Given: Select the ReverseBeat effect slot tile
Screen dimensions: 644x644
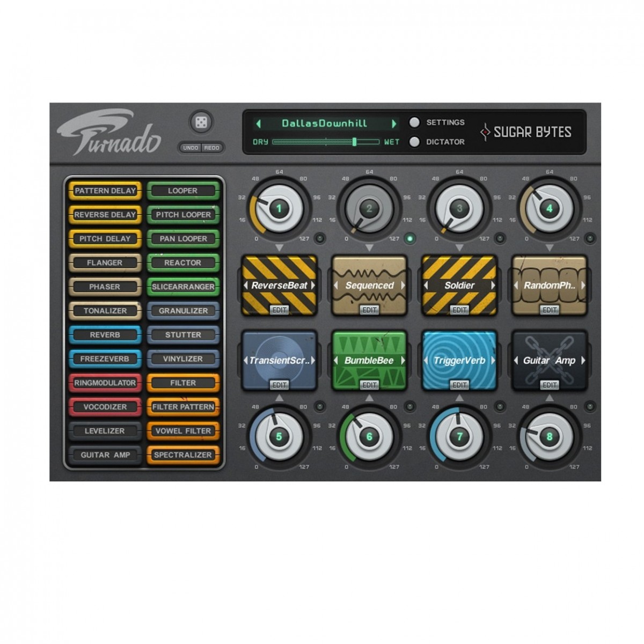Looking at the screenshot, I should click(x=279, y=285).
